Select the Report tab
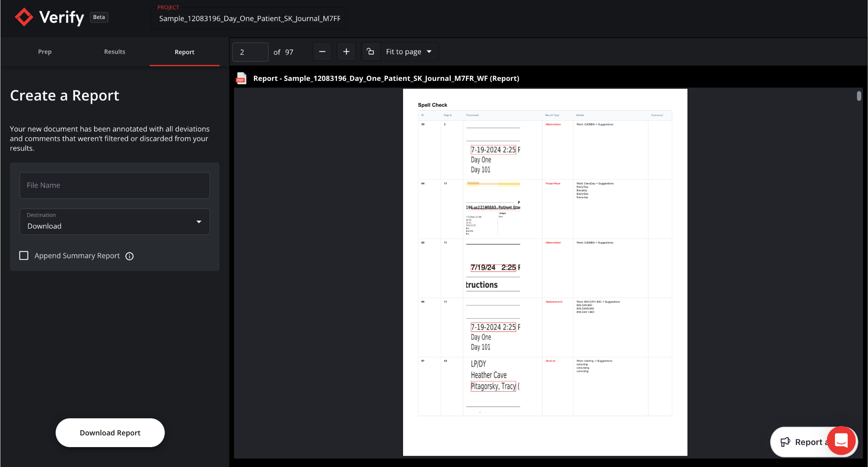The image size is (868, 467). [184, 52]
